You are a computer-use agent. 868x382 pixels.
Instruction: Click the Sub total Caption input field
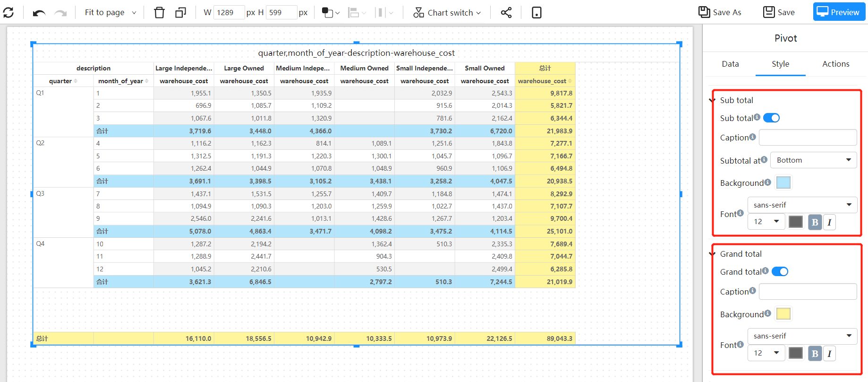(808, 137)
